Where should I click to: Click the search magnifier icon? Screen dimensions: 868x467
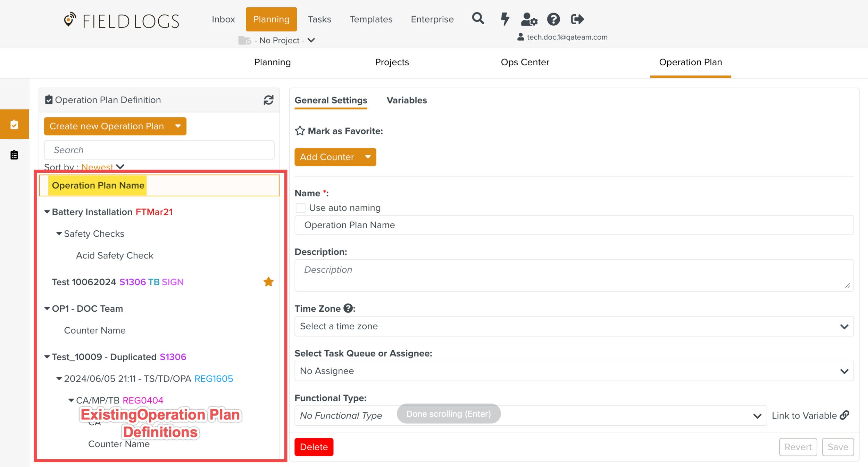[x=478, y=18]
